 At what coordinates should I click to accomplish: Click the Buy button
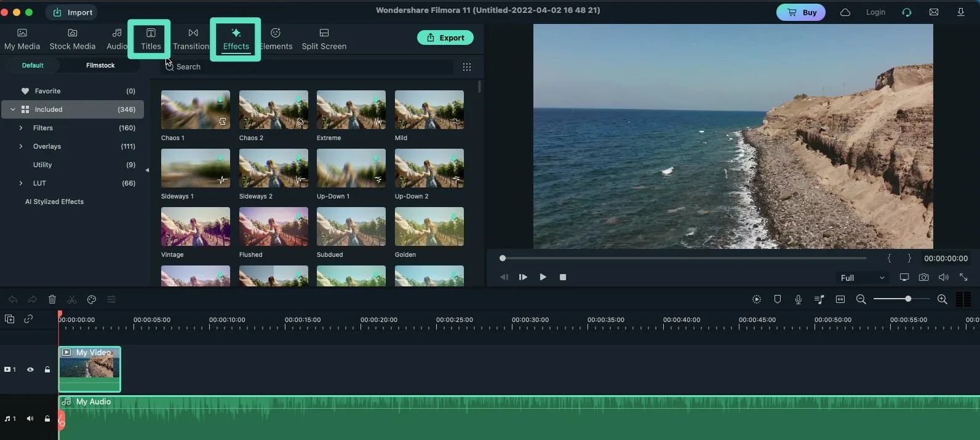(801, 12)
